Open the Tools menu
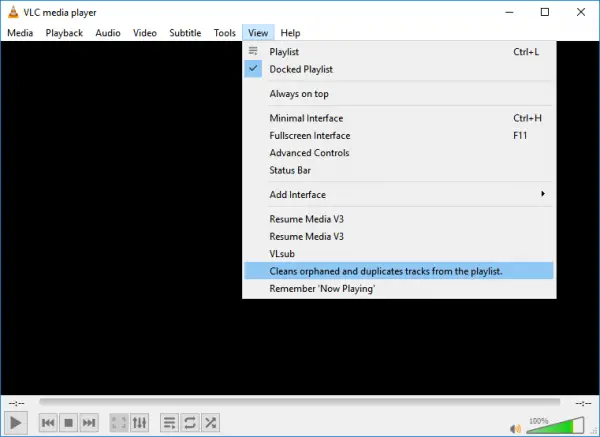 click(x=225, y=33)
